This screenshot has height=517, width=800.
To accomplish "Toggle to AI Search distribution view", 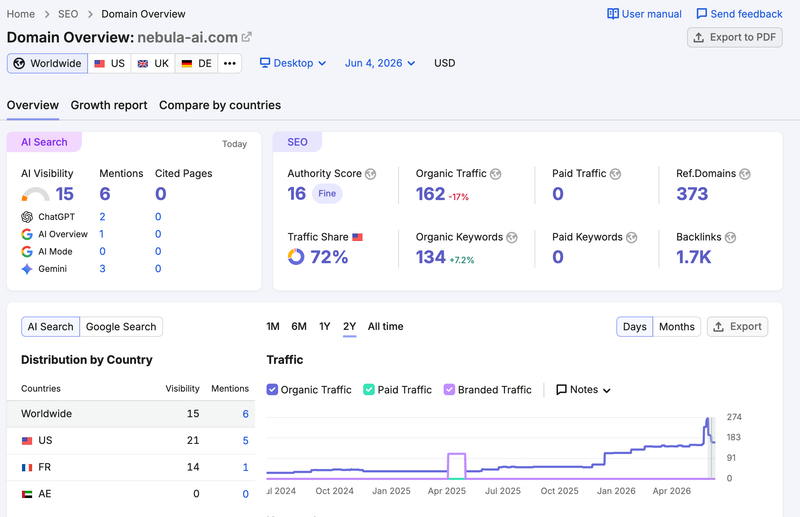I will coord(51,327).
